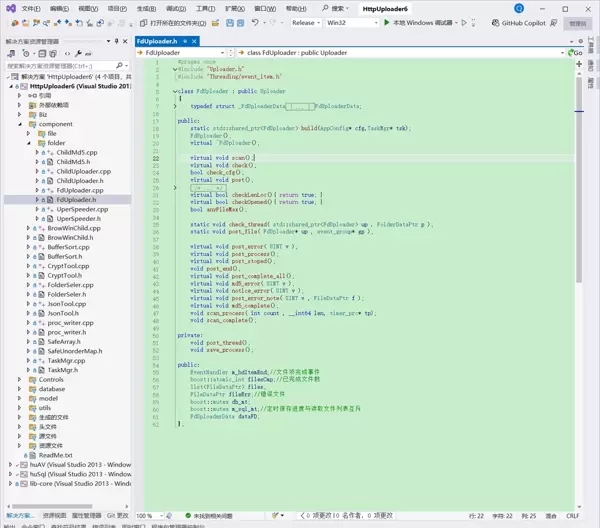Image resolution: width=600 pixels, height=528 pixels.
Task: Start the local Windows debugger (green play)
Action: pyautogui.click(x=388, y=22)
